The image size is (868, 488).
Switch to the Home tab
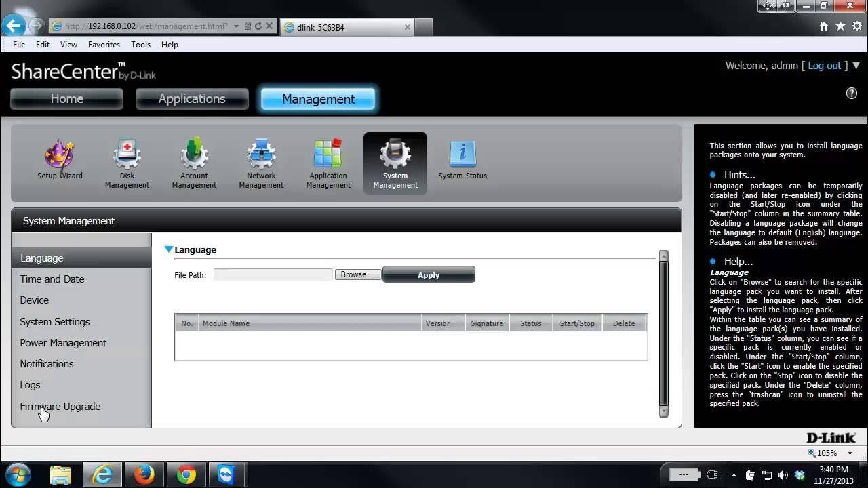point(66,99)
